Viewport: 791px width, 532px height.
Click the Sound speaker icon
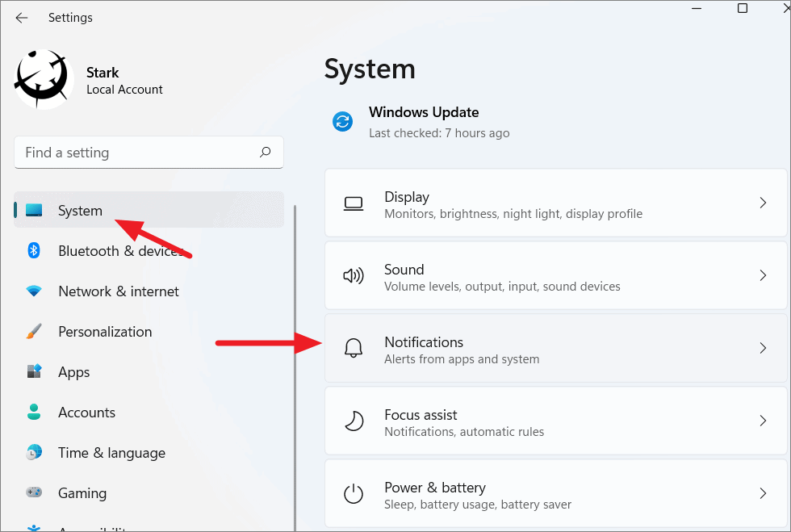coord(353,275)
